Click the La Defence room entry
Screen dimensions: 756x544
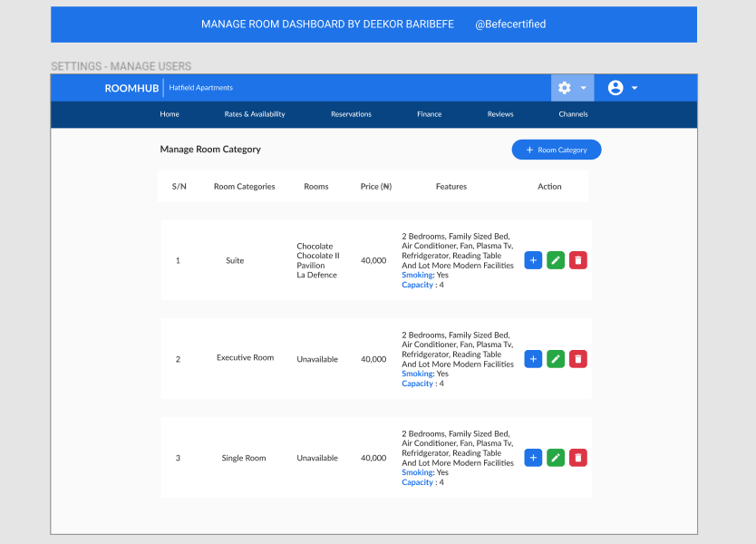tap(316, 275)
